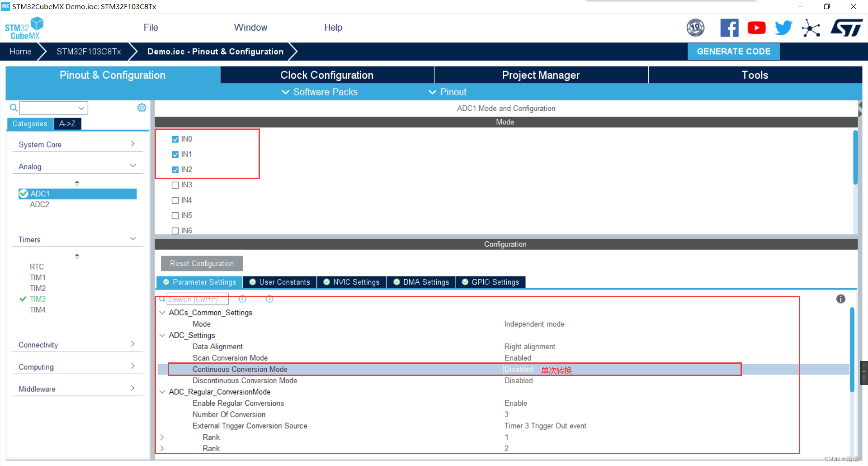The width and height of the screenshot is (868, 466).
Task: Select the Pinout & Configuration tab
Action: point(113,75)
